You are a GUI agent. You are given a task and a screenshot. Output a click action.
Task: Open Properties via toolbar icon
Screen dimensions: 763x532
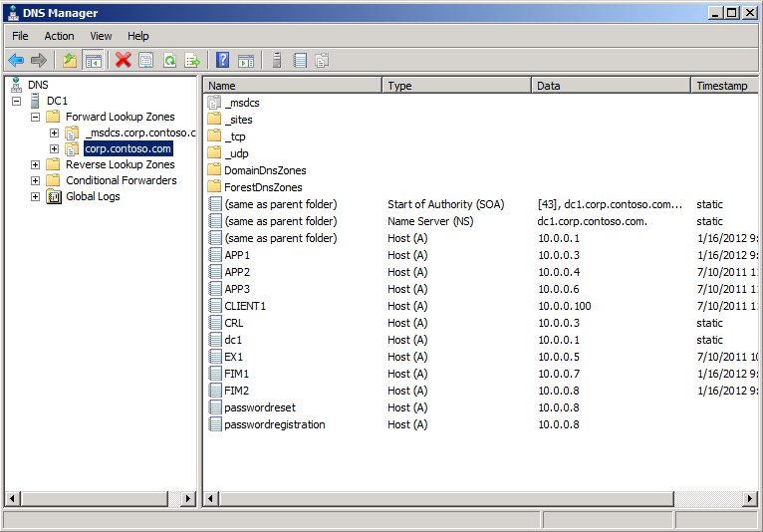pyautogui.click(x=146, y=61)
